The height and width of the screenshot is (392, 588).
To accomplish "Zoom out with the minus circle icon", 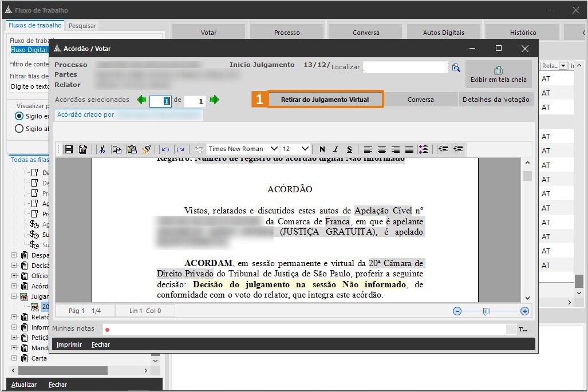I will 457,311.
